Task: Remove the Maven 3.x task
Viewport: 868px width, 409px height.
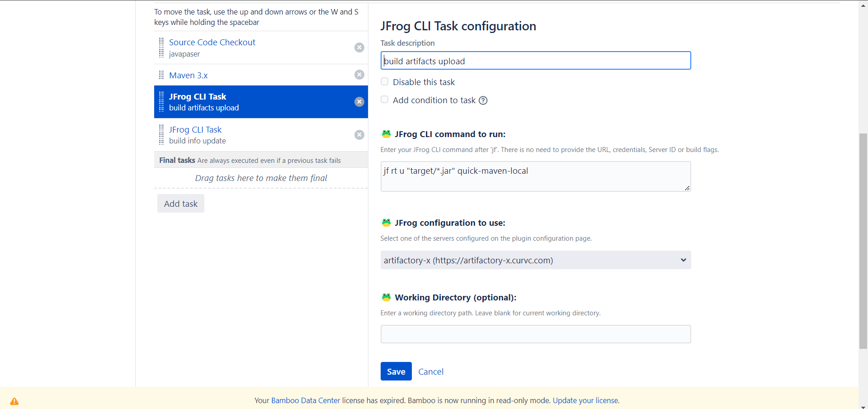Action: pyautogui.click(x=359, y=75)
